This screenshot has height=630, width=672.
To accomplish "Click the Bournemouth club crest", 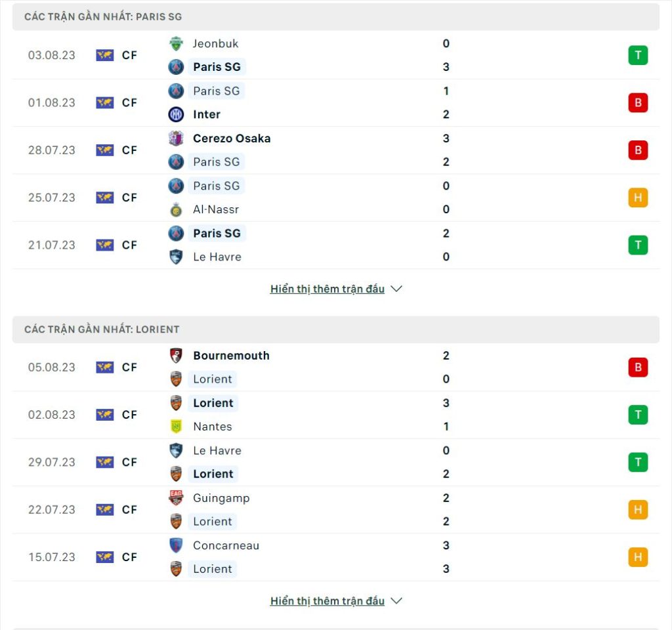I will click(176, 356).
